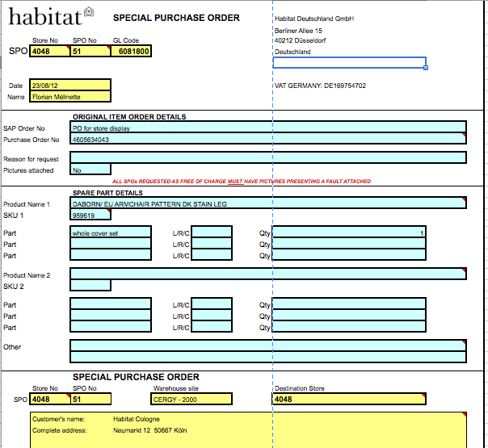Select the empty SKU 2 cell
This screenshot has width=488, height=448.
[90, 286]
